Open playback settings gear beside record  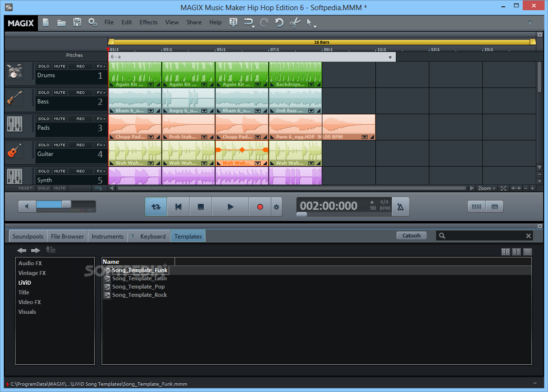(x=277, y=207)
